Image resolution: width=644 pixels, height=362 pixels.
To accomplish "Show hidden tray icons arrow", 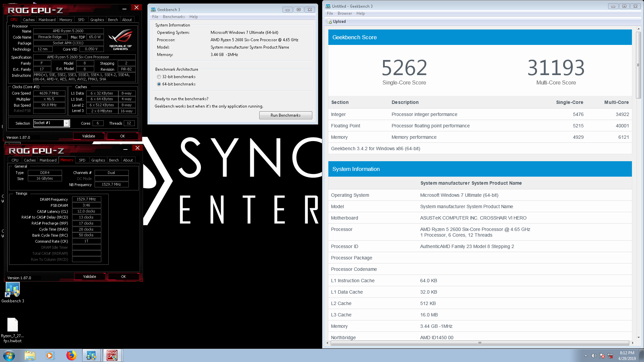I will (586, 356).
